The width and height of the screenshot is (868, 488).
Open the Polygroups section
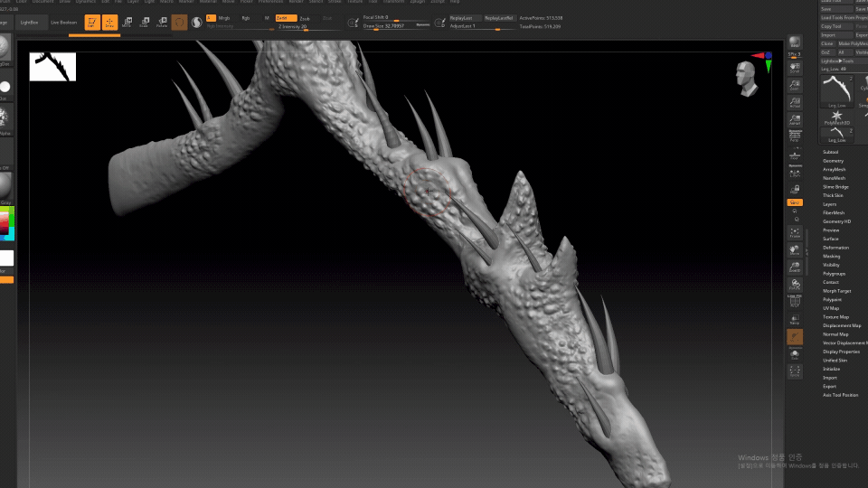[834, 274]
